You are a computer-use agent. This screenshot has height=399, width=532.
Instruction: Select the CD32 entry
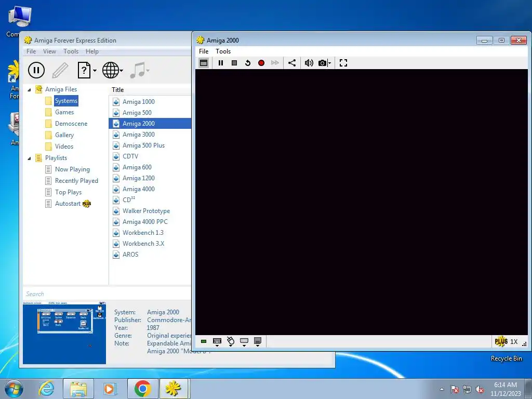pyautogui.click(x=150, y=200)
